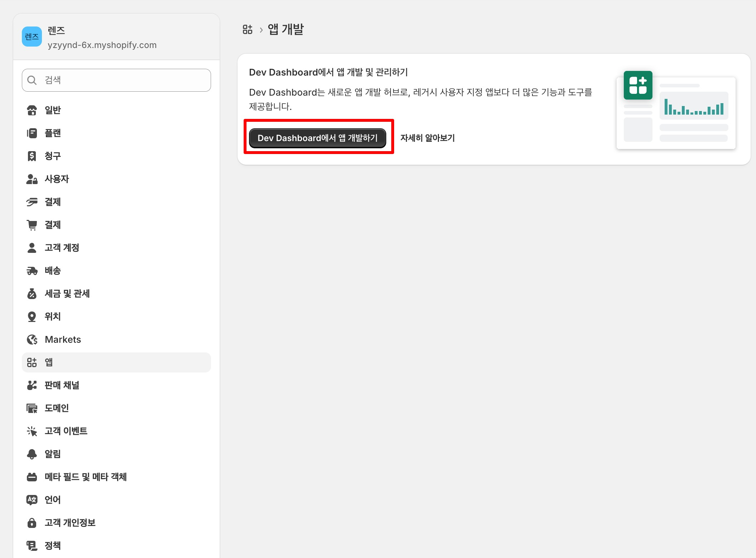Viewport: 756px width, 558px height.
Task: Open 청구 billing receipt icon
Action: point(32,156)
